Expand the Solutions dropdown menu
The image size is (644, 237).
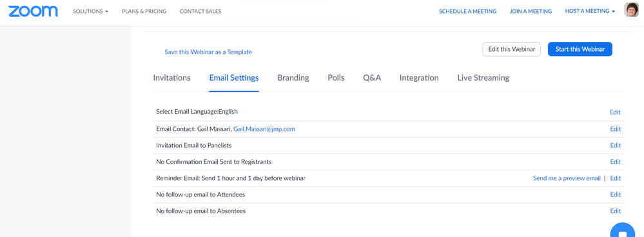pyautogui.click(x=91, y=11)
